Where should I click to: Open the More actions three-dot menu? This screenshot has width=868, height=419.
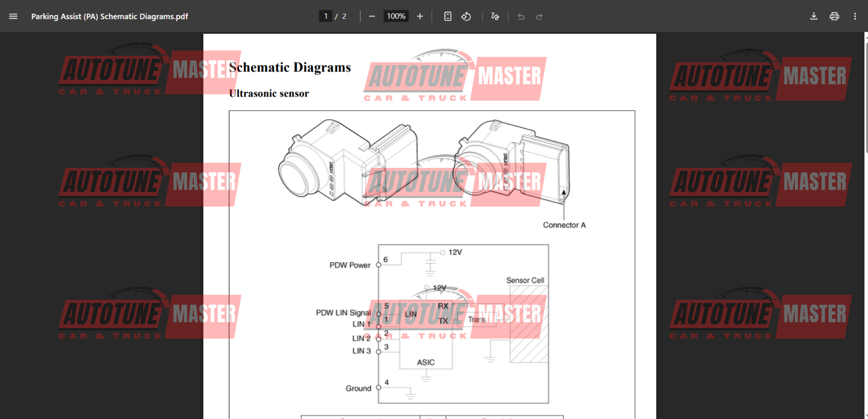pyautogui.click(x=855, y=16)
